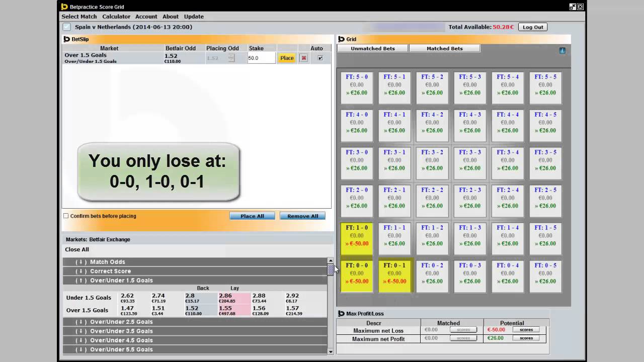Expand the Match Odds market
Viewport: 644px width, 362px height.
[195, 262]
